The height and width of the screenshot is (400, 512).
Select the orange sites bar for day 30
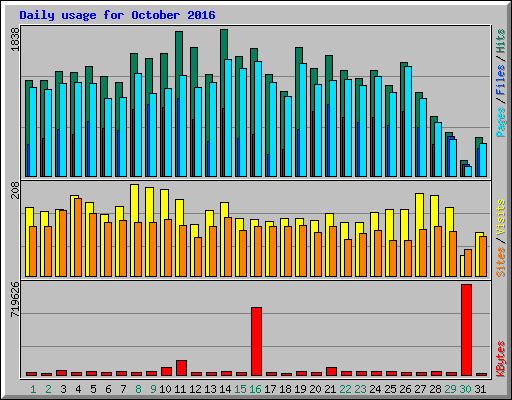click(468, 263)
